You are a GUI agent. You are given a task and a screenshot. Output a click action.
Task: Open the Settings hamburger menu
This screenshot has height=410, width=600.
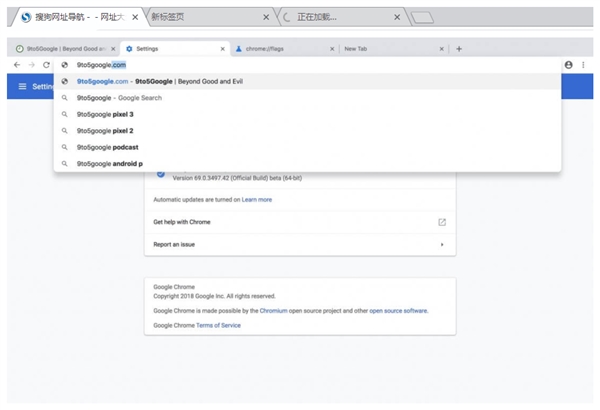[x=21, y=87]
